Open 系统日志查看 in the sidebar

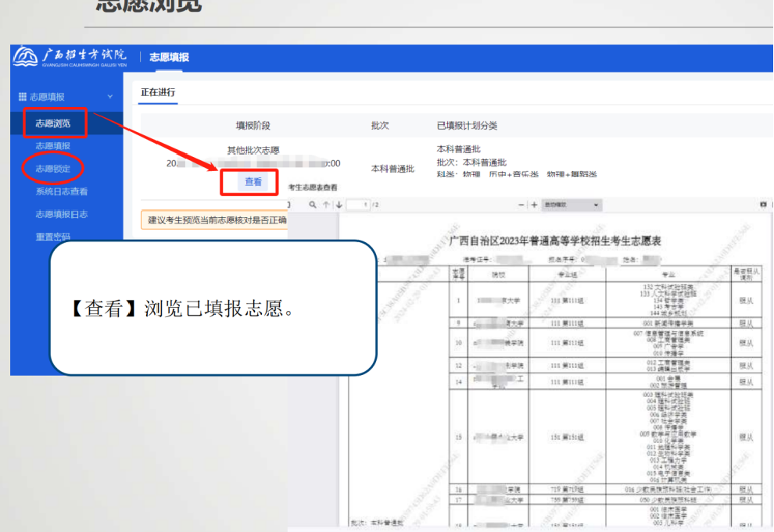click(x=63, y=191)
